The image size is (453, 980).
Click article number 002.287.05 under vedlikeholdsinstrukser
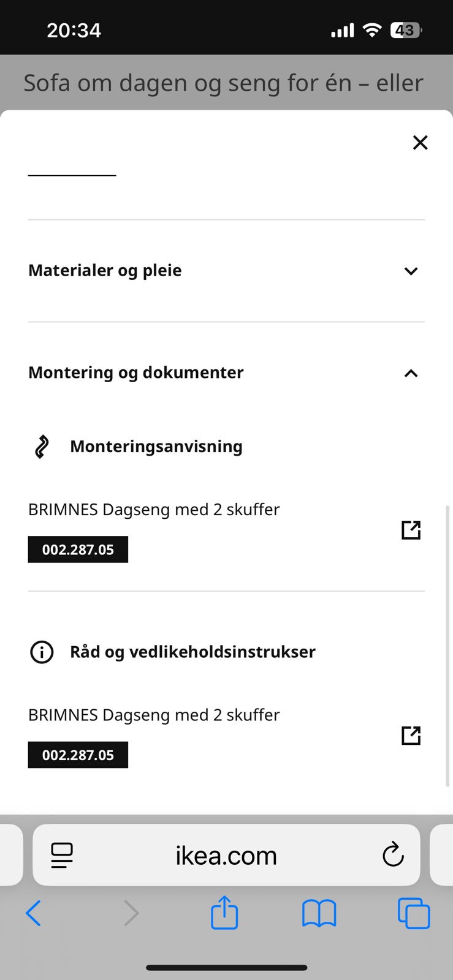coord(78,755)
